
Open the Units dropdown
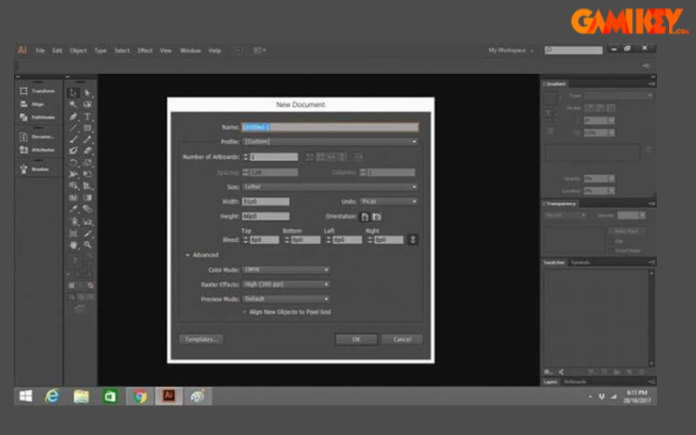[x=388, y=201]
